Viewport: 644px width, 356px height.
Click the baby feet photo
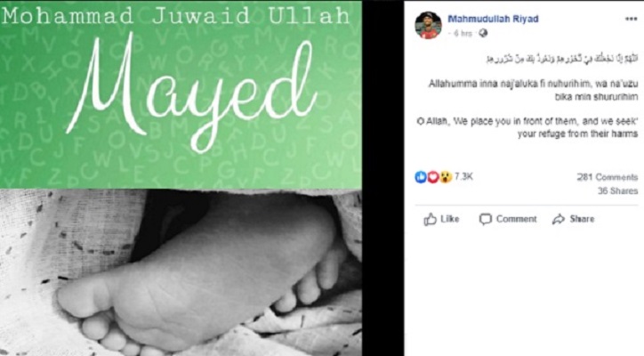click(181, 272)
